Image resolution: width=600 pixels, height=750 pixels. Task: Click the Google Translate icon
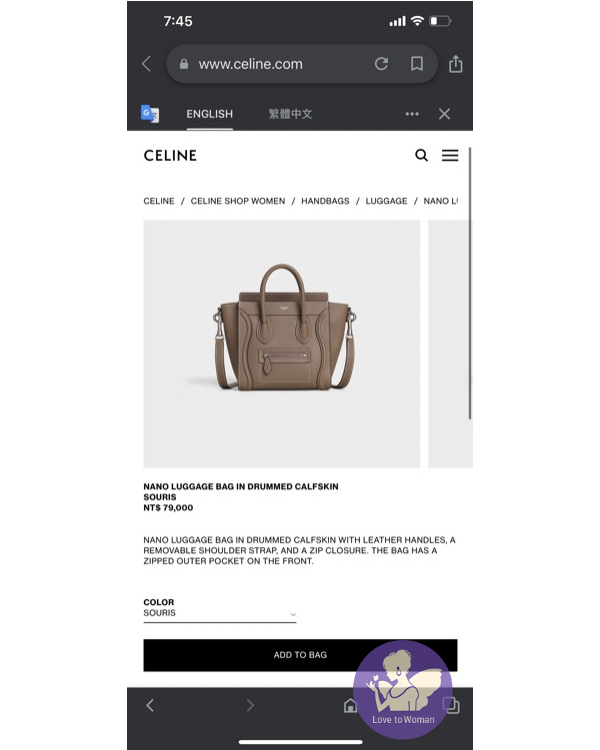coord(150,114)
